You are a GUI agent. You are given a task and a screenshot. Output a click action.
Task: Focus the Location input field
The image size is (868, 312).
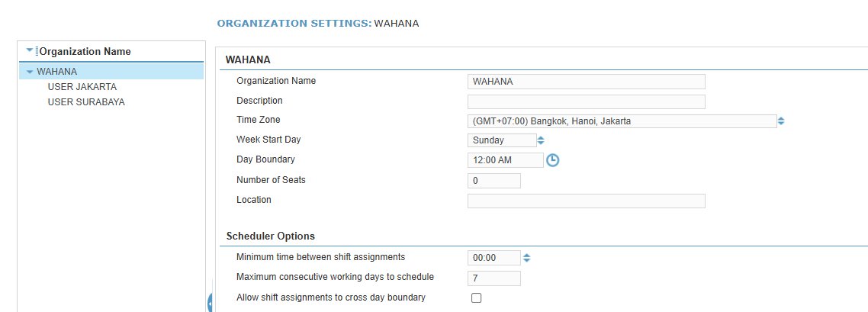586,201
